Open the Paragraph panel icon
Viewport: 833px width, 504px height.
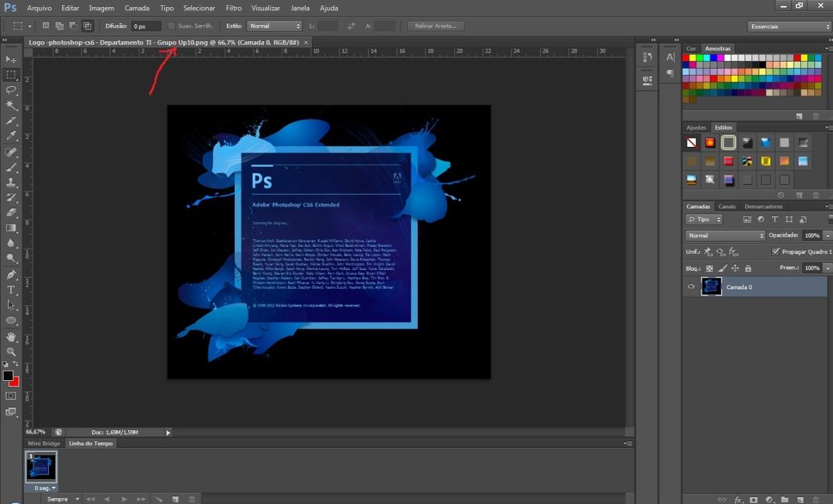(670, 74)
